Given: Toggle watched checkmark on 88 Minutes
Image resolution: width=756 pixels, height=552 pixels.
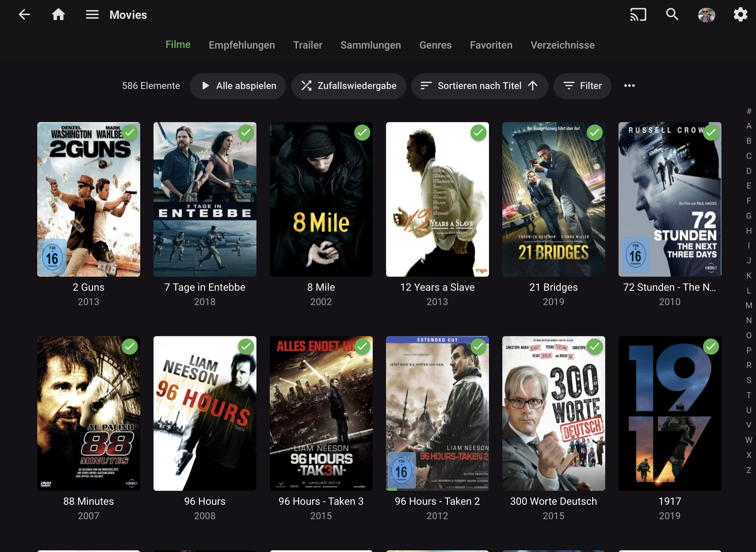Looking at the screenshot, I should coord(130,347).
